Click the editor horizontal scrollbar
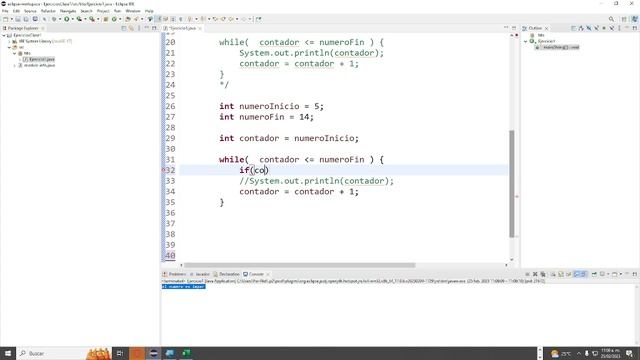Viewport: 640px width, 360px height. [300, 265]
